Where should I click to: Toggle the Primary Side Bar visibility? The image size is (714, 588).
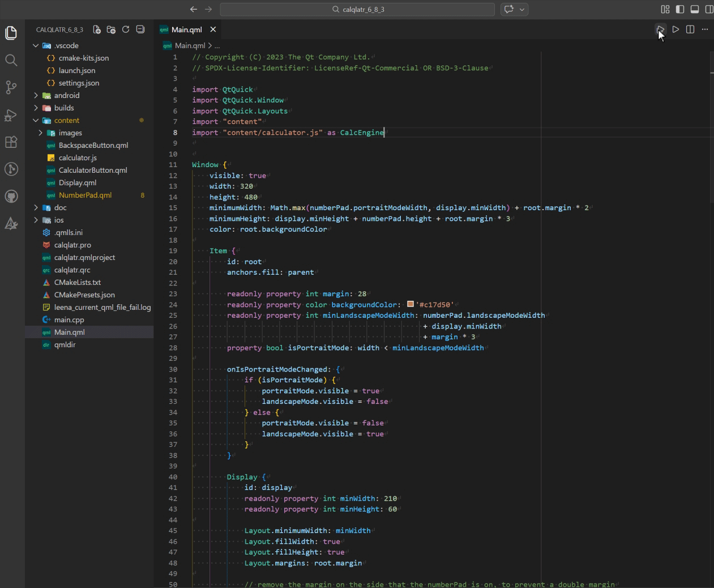(x=680, y=9)
